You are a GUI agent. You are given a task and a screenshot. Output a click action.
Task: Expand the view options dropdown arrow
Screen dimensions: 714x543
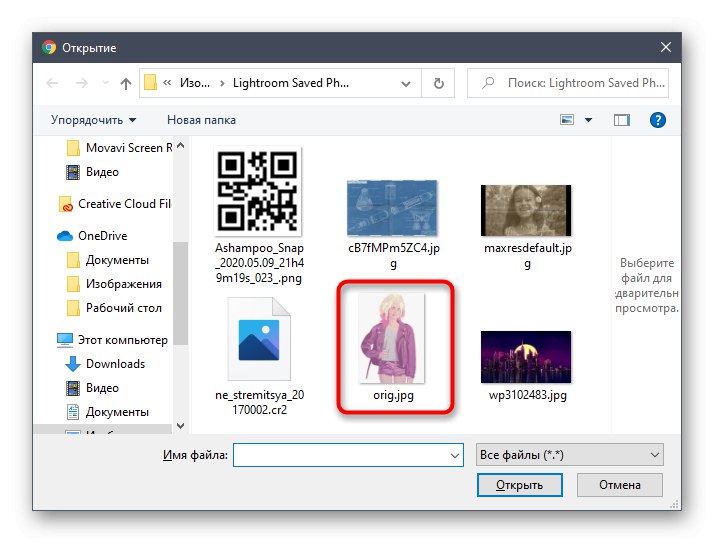[x=588, y=120]
